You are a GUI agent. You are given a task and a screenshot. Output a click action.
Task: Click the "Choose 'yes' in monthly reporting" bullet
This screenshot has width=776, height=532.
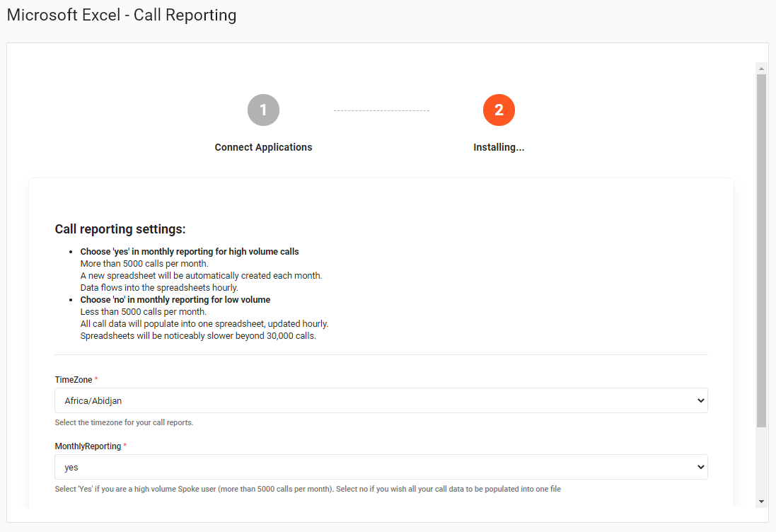(x=190, y=251)
